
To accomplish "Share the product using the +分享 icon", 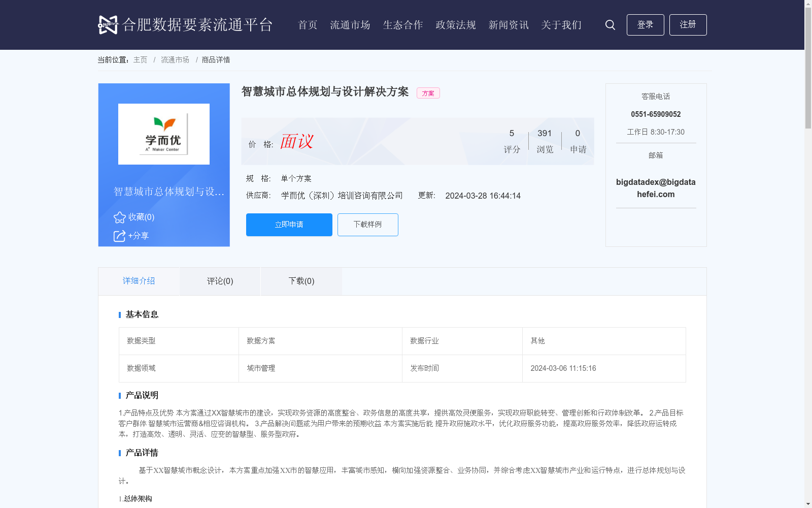I will tap(120, 235).
